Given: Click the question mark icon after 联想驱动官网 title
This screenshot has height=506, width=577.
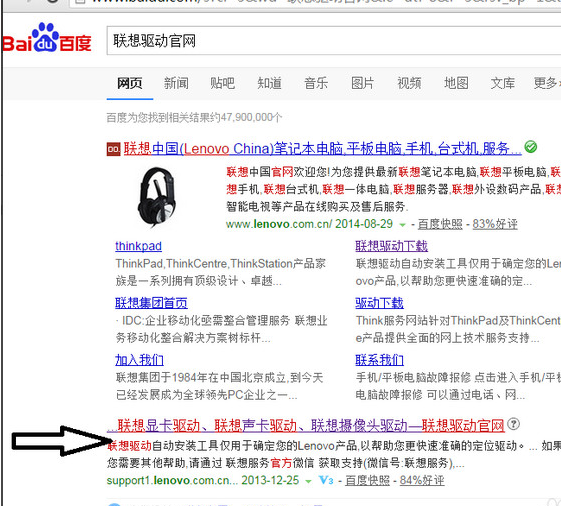Looking at the screenshot, I should coord(513,424).
